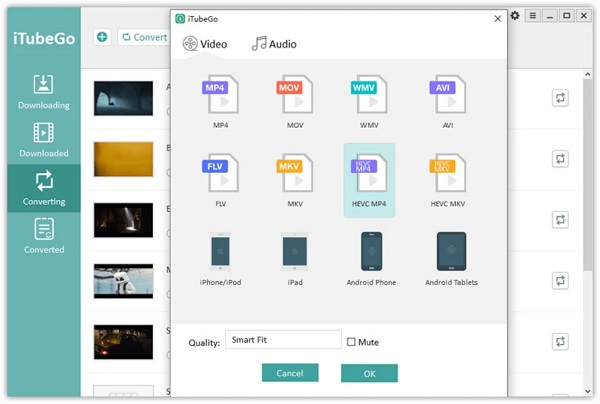Open the Converted section in sidebar
This screenshot has height=404, width=600.
tap(44, 236)
